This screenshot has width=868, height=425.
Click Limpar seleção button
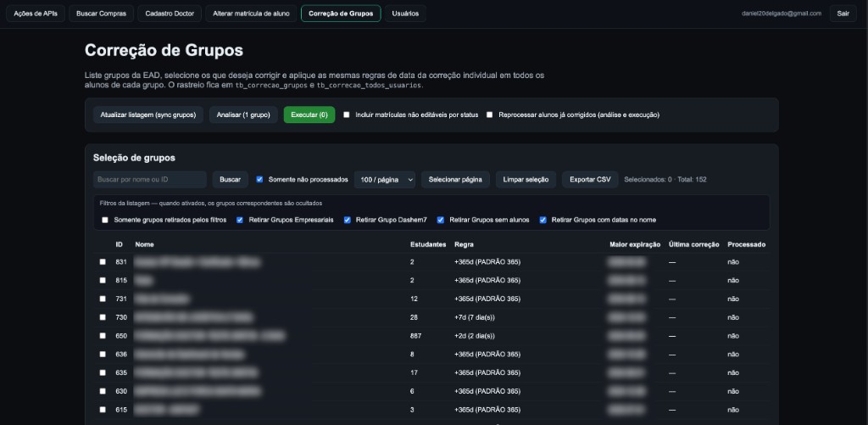point(526,180)
